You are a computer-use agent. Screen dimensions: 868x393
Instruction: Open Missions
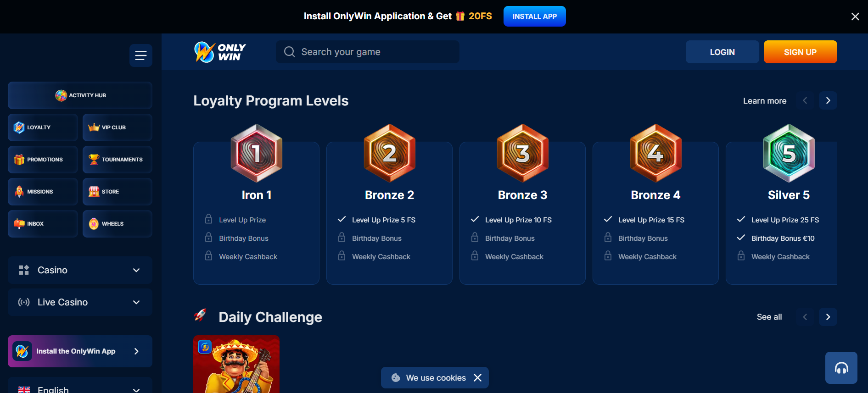coord(43,192)
